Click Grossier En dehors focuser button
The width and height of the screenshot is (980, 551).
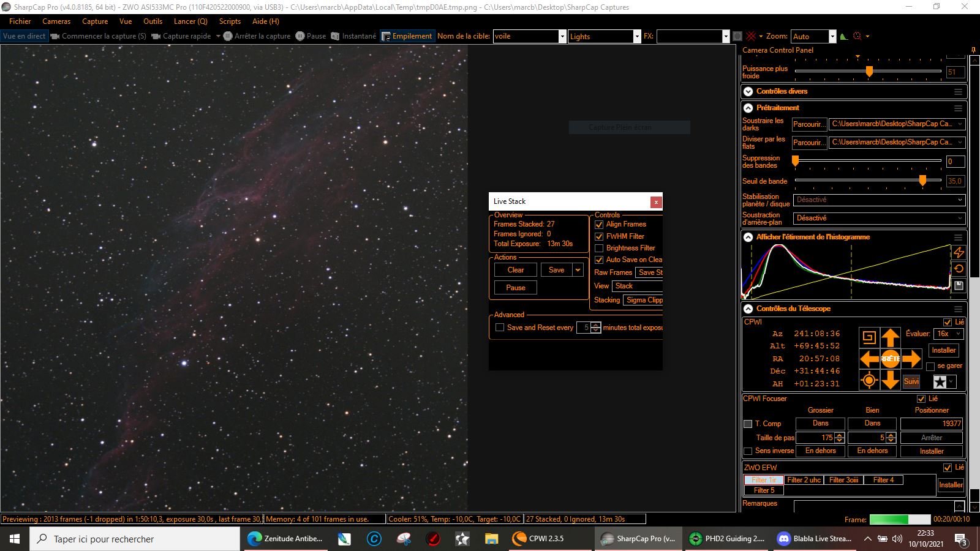tap(820, 451)
